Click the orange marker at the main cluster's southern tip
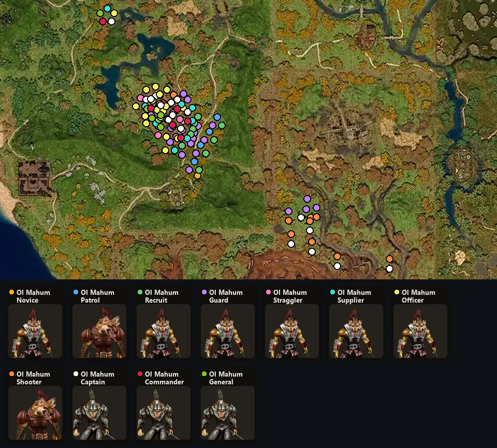Image resolution: width=497 pixels, height=448 pixels. pos(197,175)
